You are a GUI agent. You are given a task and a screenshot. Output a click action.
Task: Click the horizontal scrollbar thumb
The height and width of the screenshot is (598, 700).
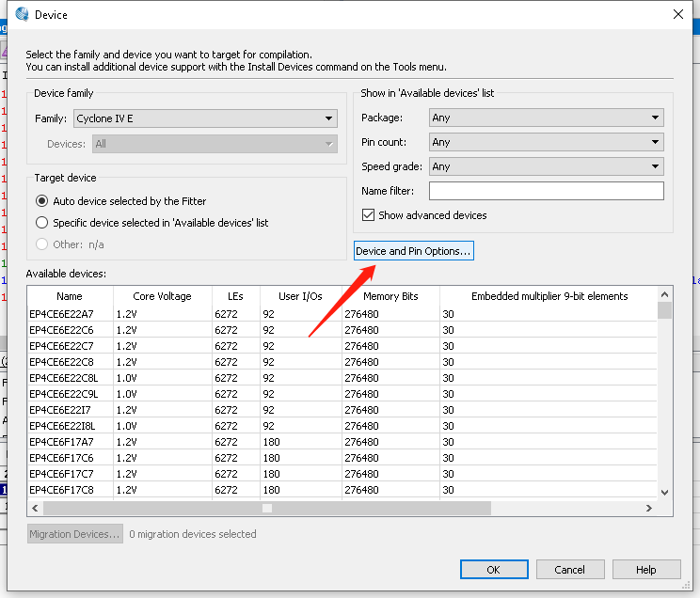(267, 508)
